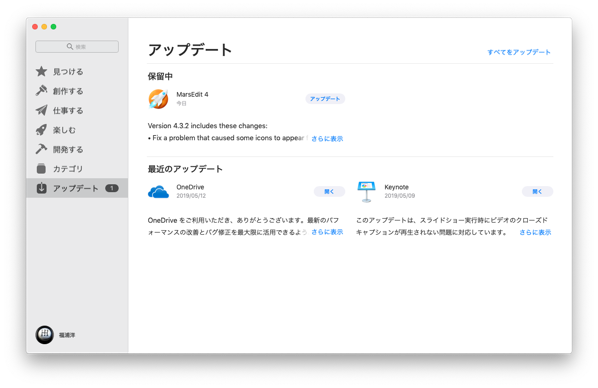Expand Keynote notes via さらに表示
The height and width of the screenshot is (388, 598).
pyautogui.click(x=535, y=232)
